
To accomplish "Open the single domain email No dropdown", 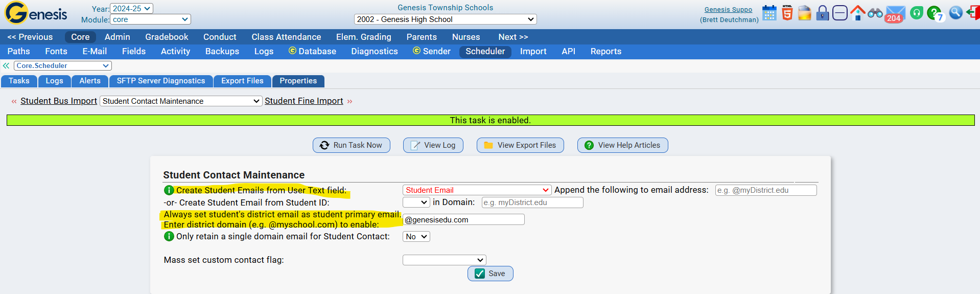I will (416, 237).
